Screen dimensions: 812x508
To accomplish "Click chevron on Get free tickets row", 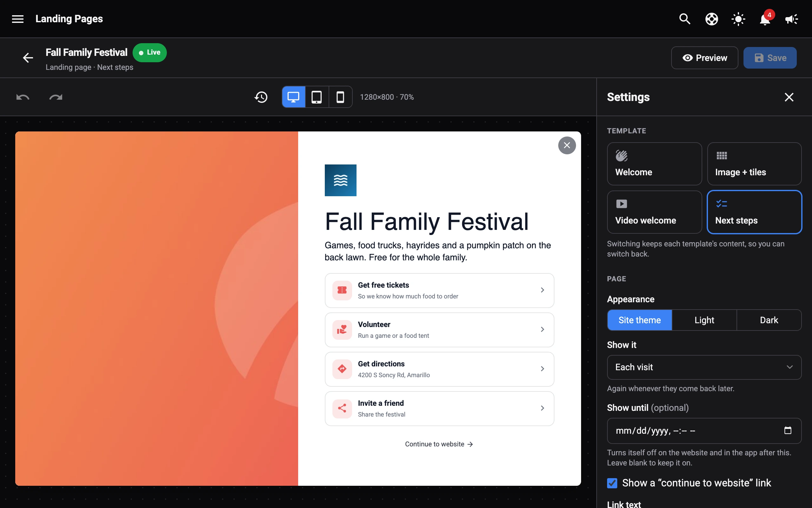I will pyautogui.click(x=542, y=290).
